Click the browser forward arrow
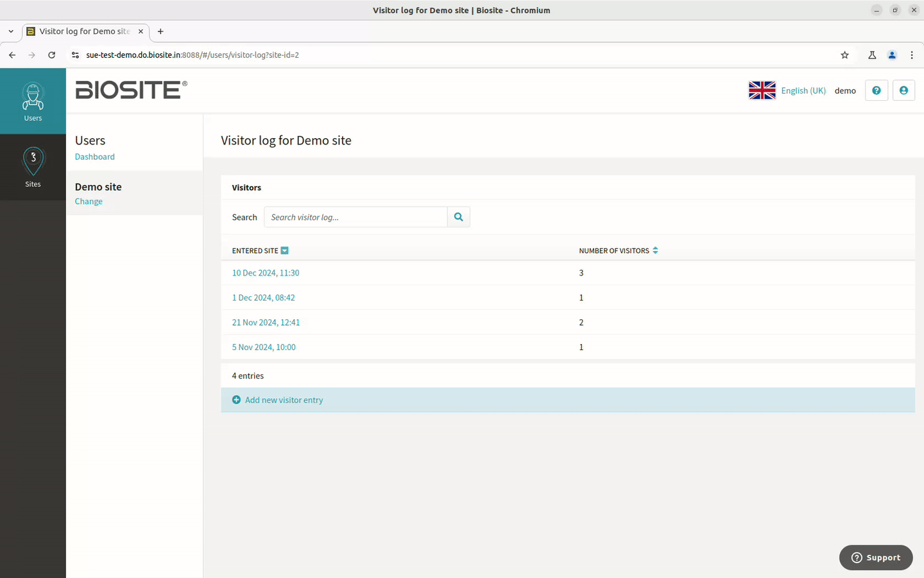This screenshot has height=578, width=924. coord(32,55)
